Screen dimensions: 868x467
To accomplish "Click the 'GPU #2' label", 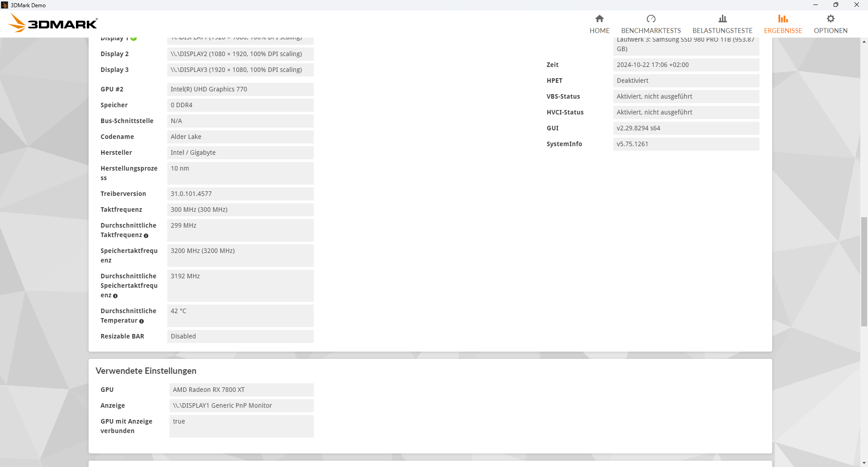I will pos(112,89).
